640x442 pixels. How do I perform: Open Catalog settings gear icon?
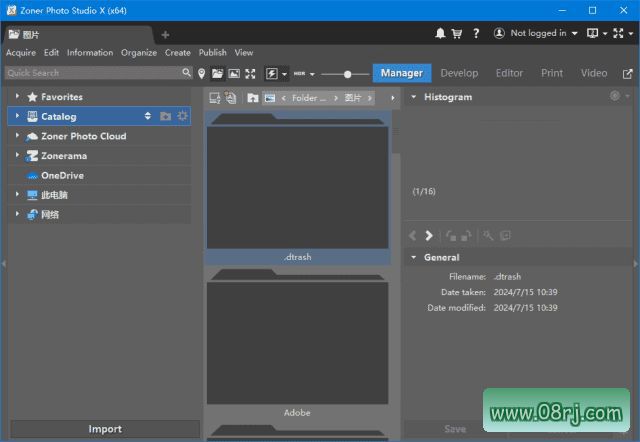click(x=182, y=116)
